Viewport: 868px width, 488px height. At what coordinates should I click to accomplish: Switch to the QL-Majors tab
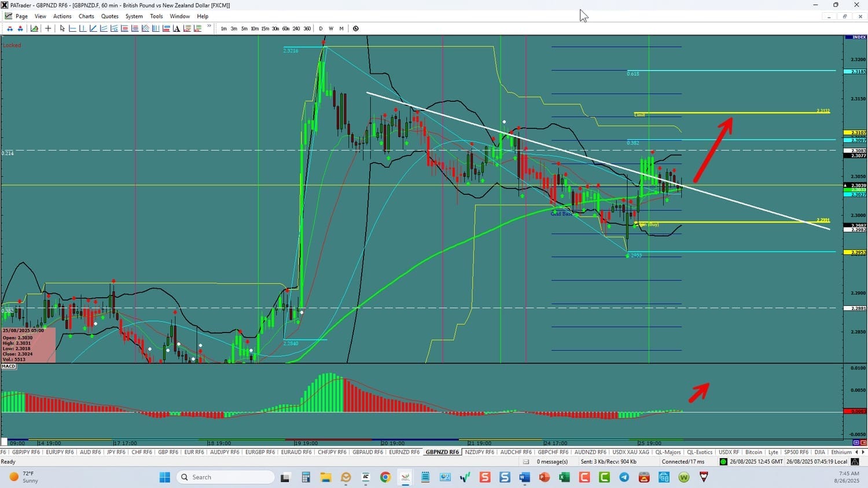click(668, 452)
